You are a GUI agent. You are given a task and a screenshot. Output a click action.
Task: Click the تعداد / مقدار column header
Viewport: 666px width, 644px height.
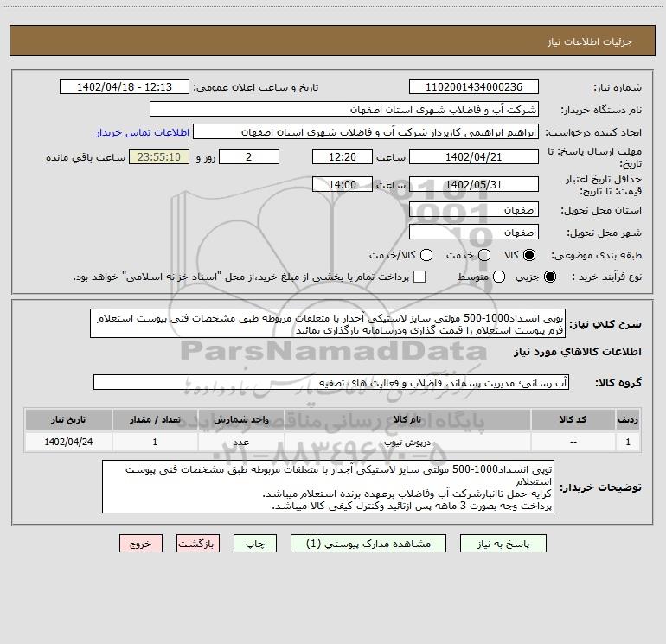[155, 419]
